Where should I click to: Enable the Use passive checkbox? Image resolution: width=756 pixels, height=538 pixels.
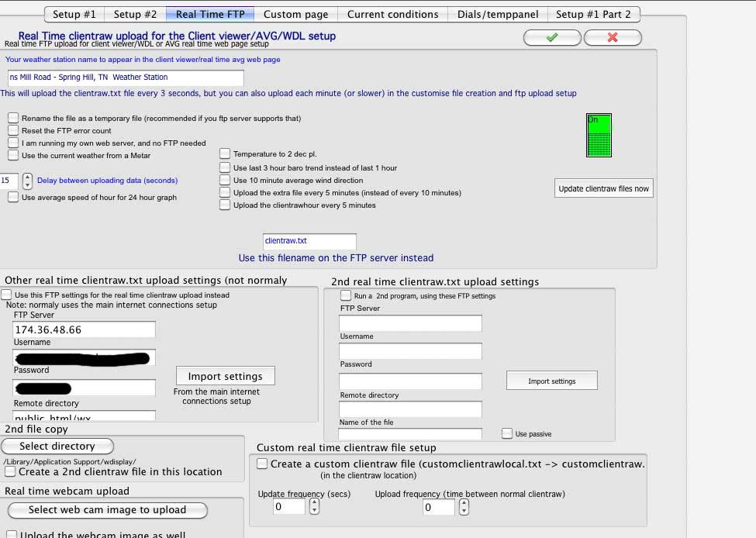click(x=507, y=433)
